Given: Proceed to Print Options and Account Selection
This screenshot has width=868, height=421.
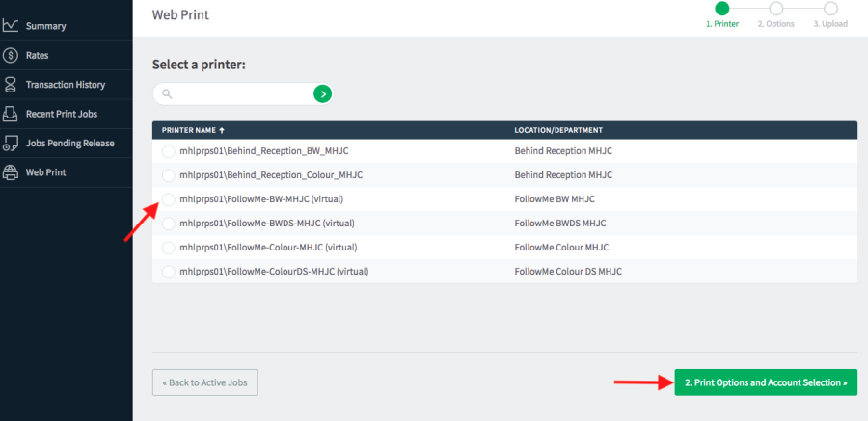Looking at the screenshot, I should coord(765,382).
